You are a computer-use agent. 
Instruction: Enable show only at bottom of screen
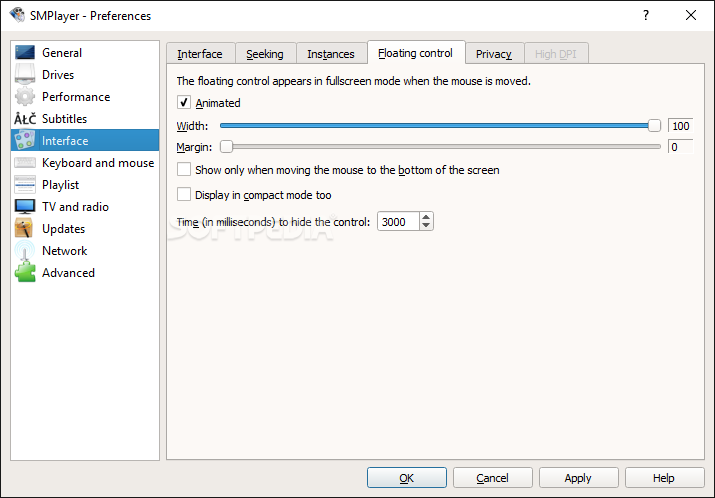pyautogui.click(x=184, y=170)
